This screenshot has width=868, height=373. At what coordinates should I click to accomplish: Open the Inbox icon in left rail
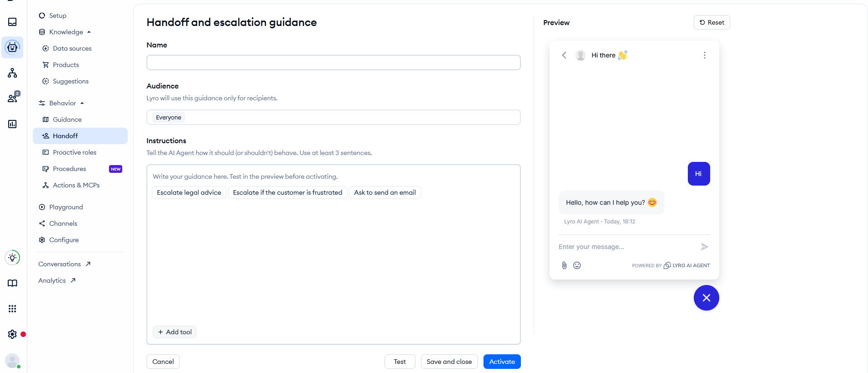click(12, 22)
